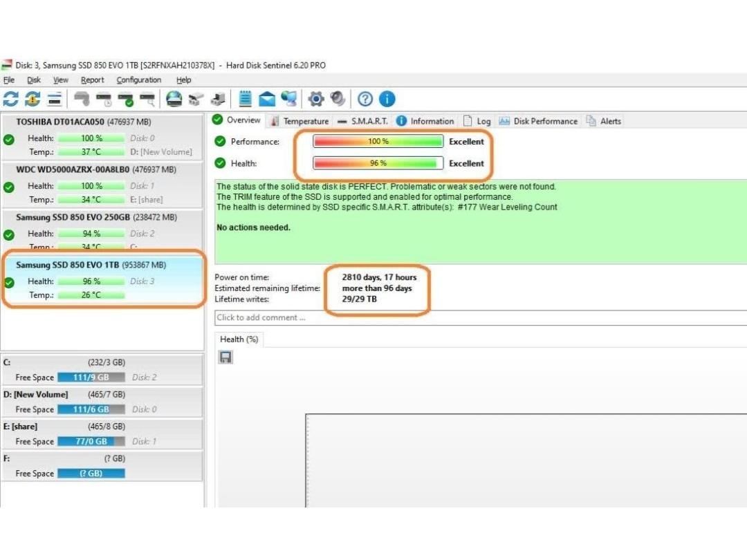The height and width of the screenshot is (560, 747).
Task: Open the Disk menu
Action: pyautogui.click(x=34, y=80)
